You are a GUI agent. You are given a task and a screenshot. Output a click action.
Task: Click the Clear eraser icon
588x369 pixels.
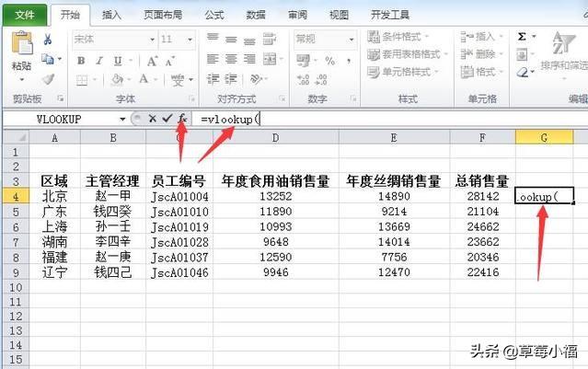click(523, 72)
